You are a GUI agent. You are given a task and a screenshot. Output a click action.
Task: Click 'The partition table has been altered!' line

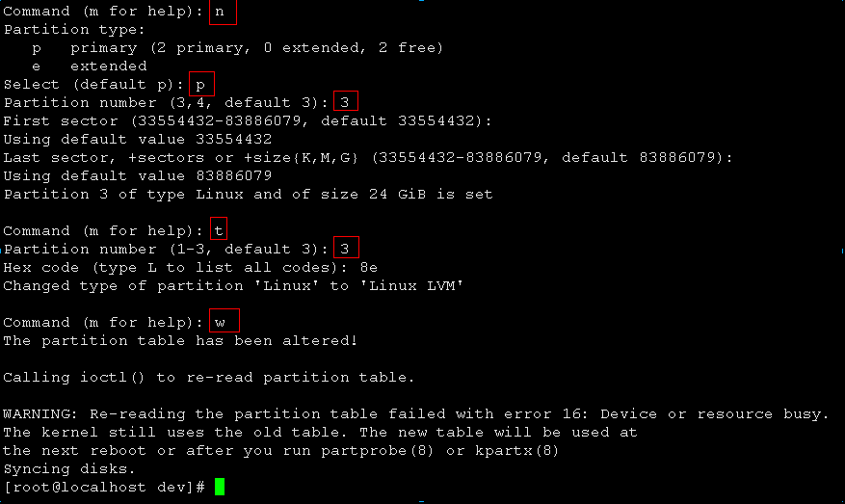click(180, 341)
